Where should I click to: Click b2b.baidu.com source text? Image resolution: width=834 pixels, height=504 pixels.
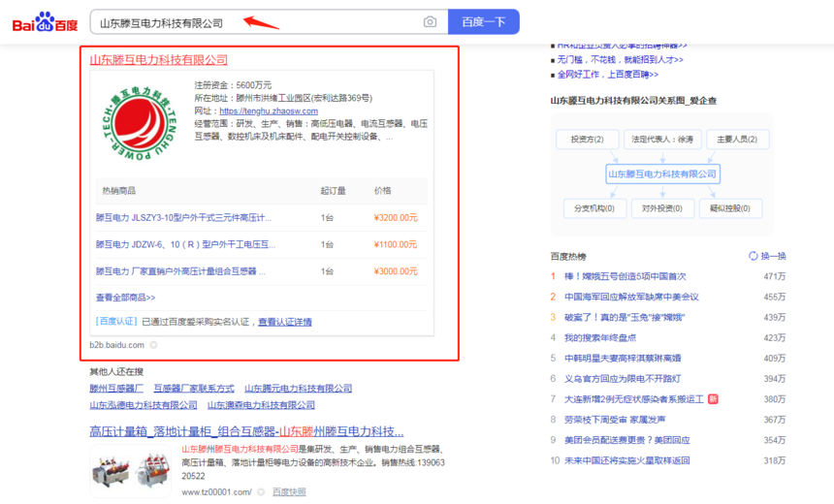tap(116, 345)
